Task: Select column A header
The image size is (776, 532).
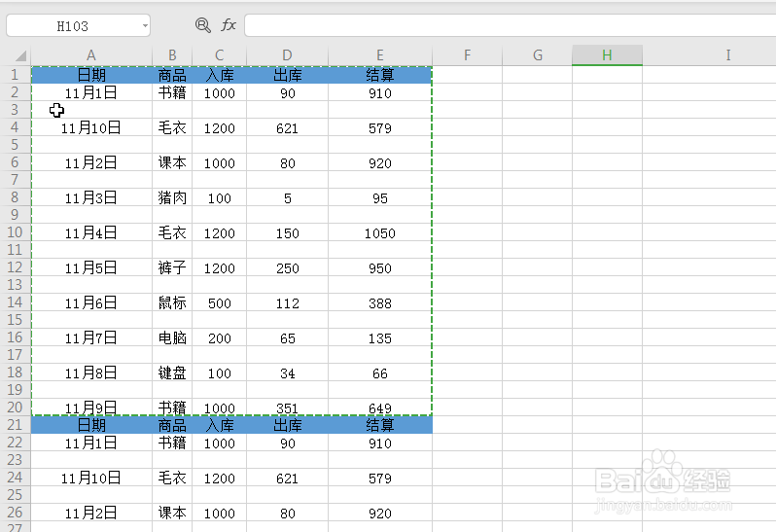Action: (91, 55)
